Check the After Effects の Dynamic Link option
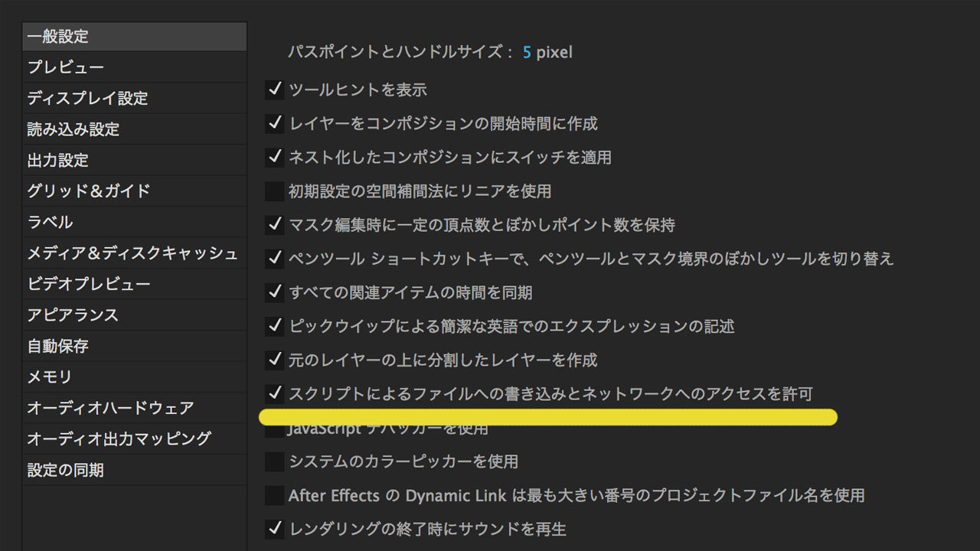Viewport: 980px width, 551px height. pyautogui.click(x=274, y=496)
